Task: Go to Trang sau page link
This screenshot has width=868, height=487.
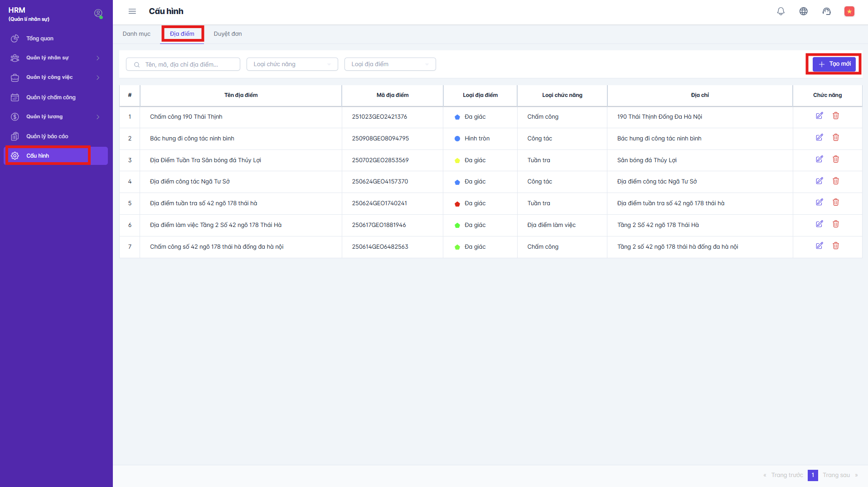Action: [836, 475]
